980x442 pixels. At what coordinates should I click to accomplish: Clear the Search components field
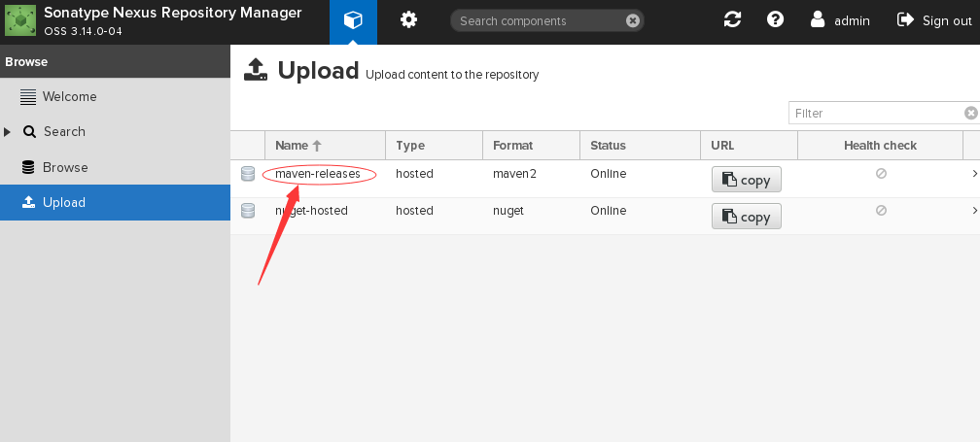click(x=633, y=20)
